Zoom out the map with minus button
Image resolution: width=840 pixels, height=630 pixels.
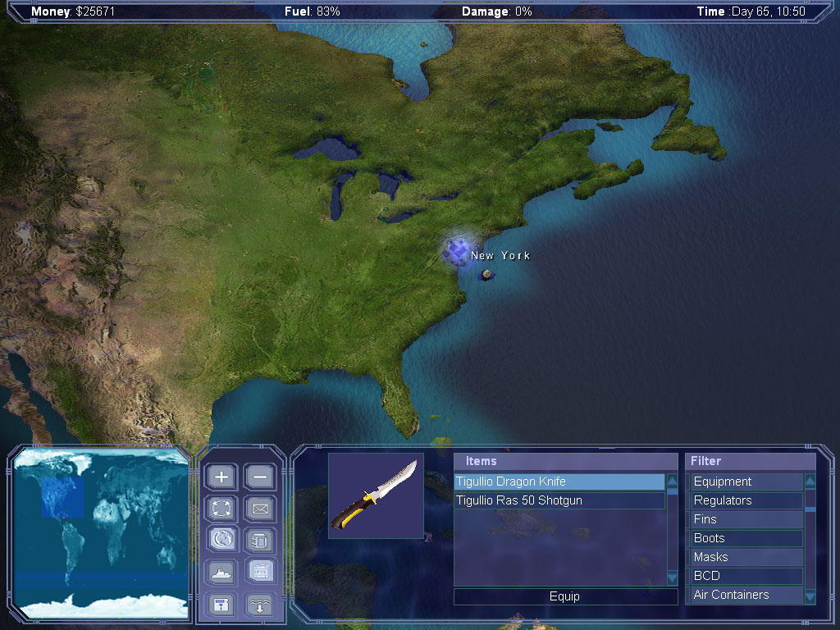click(260, 477)
